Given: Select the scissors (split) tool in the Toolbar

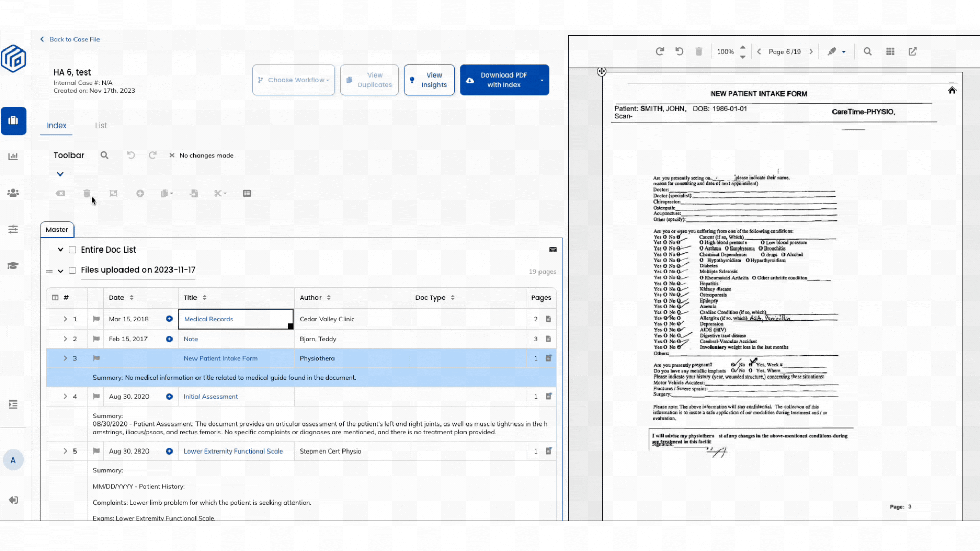Looking at the screenshot, I should (218, 193).
